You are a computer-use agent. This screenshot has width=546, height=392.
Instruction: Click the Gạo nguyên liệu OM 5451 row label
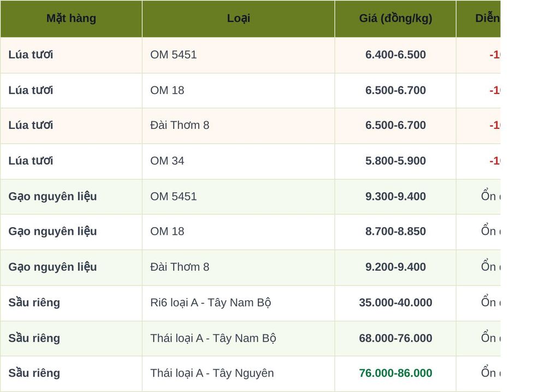(x=52, y=197)
